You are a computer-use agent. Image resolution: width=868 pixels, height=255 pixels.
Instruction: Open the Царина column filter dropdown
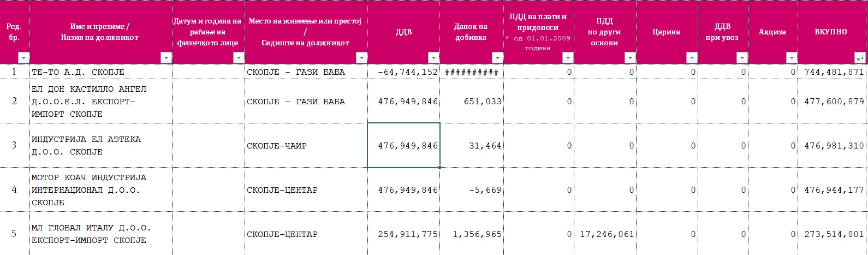click(x=692, y=58)
